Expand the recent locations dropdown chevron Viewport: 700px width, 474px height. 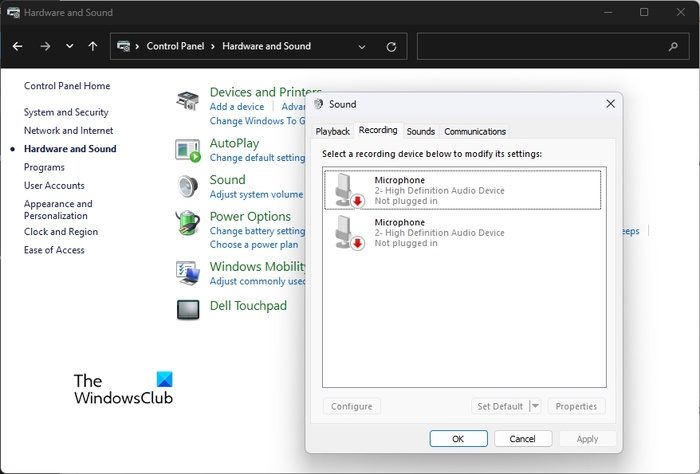click(x=69, y=46)
